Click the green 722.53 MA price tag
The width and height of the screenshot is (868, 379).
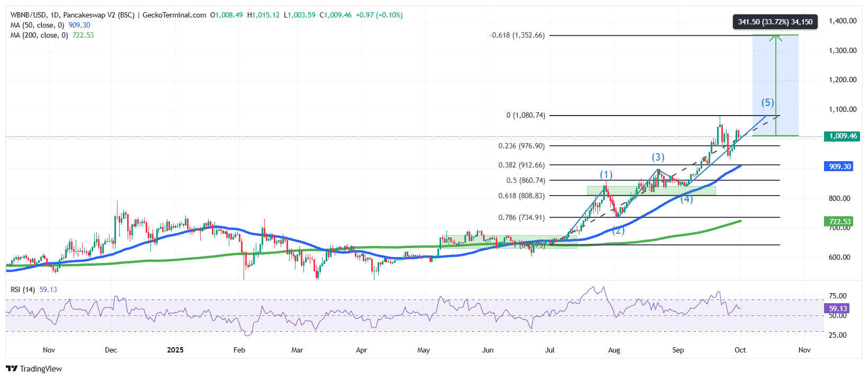click(839, 222)
